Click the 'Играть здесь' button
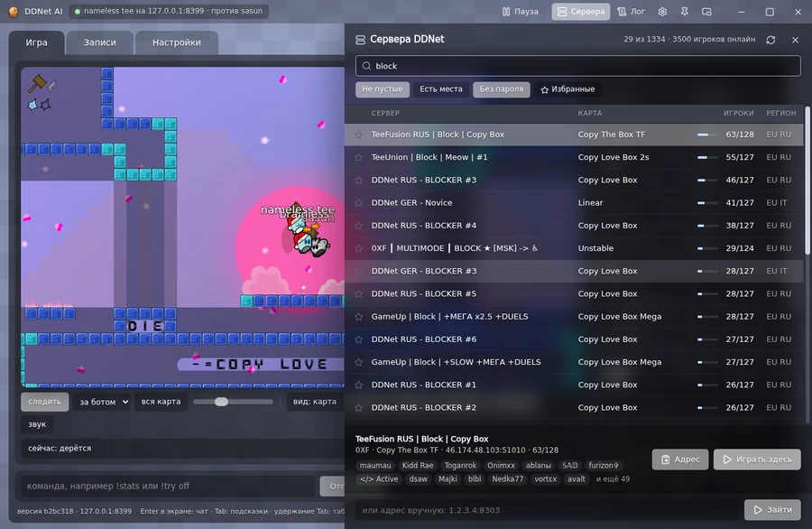 click(757, 459)
